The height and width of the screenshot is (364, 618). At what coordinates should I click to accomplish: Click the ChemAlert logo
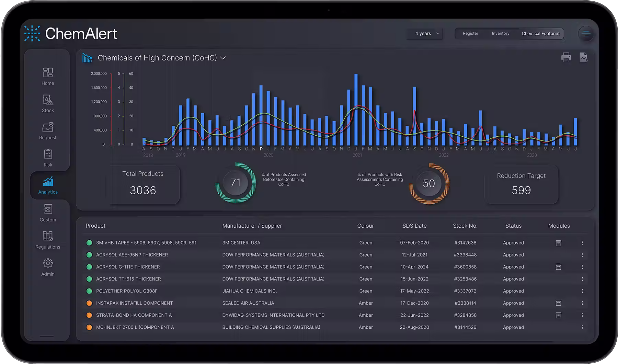71,34
